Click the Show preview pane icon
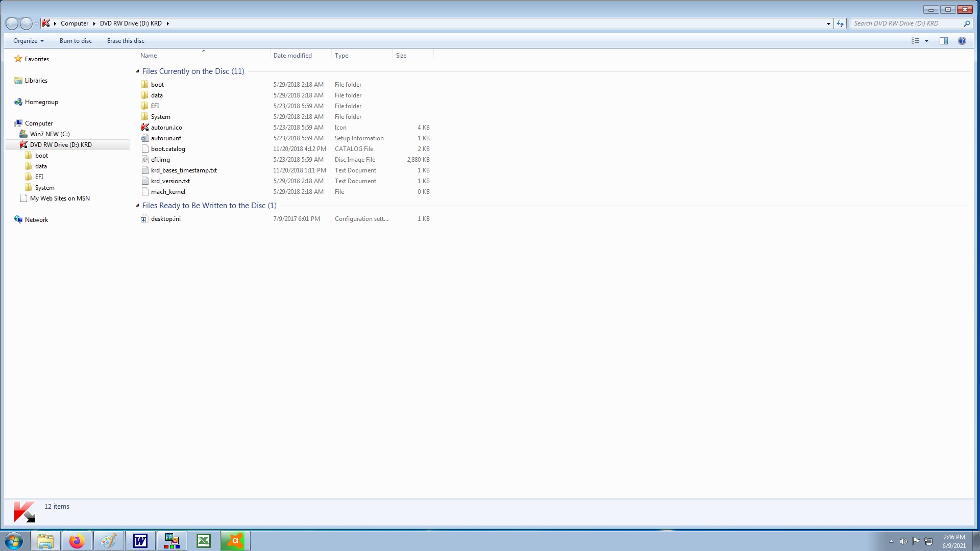This screenshot has width=980, height=551. point(943,41)
